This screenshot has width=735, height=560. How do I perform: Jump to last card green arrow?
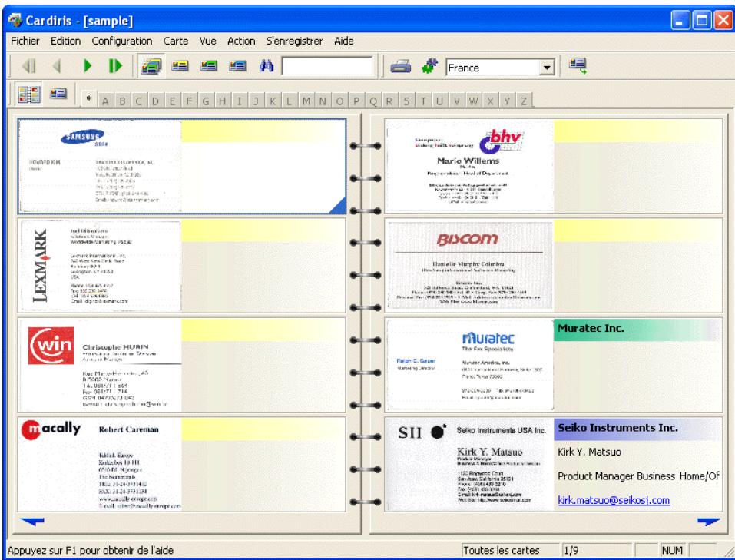(115, 66)
